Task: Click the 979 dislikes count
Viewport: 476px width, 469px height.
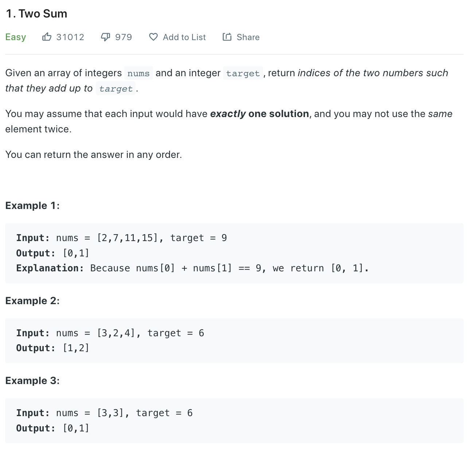Action: [x=124, y=37]
